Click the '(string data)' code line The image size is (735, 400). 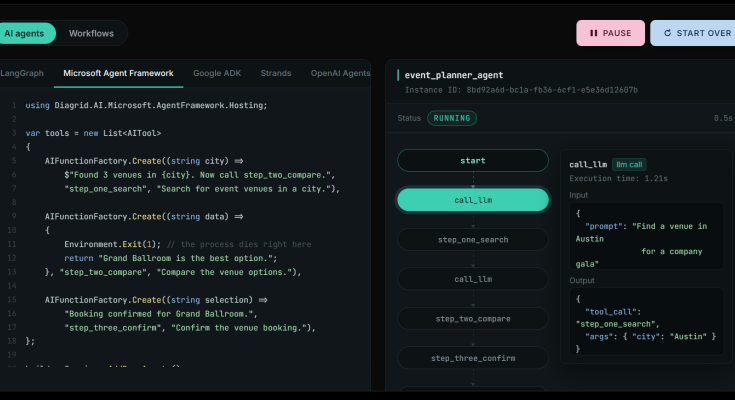pyautogui.click(x=144, y=217)
